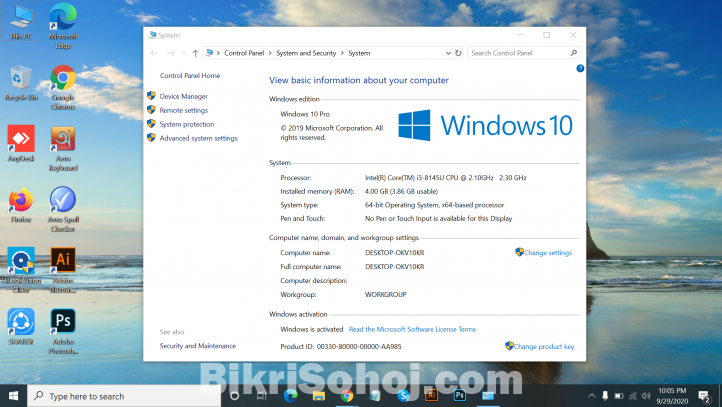Open File Explorer from the taskbar
This screenshot has height=407, width=722.
(319, 396)
